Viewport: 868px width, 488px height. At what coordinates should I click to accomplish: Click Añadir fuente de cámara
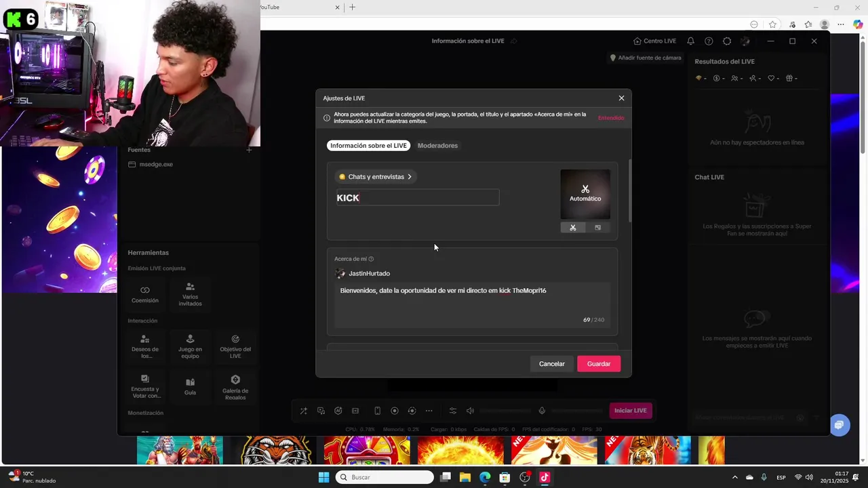coord(646,58)
